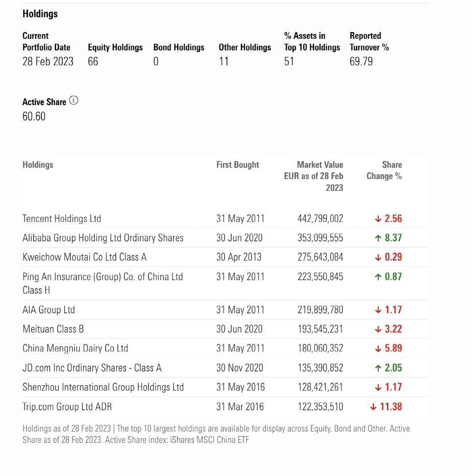Click the Reported Turnover % value
Screen dimensions: 472x476
click(361, 62)
